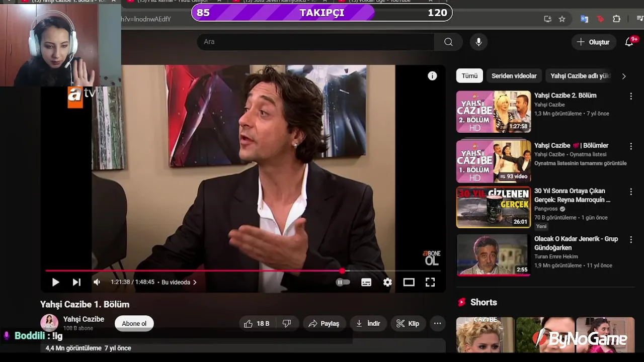Open the Olacak O Kadar Jenerik thumbnail

coord(493,255)
